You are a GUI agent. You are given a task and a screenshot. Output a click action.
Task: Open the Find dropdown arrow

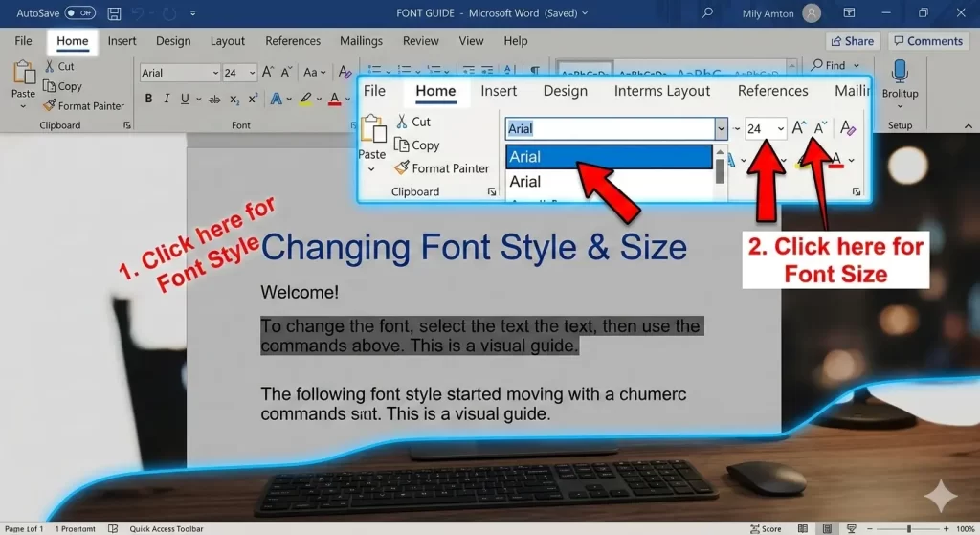[x=857, y=66]
